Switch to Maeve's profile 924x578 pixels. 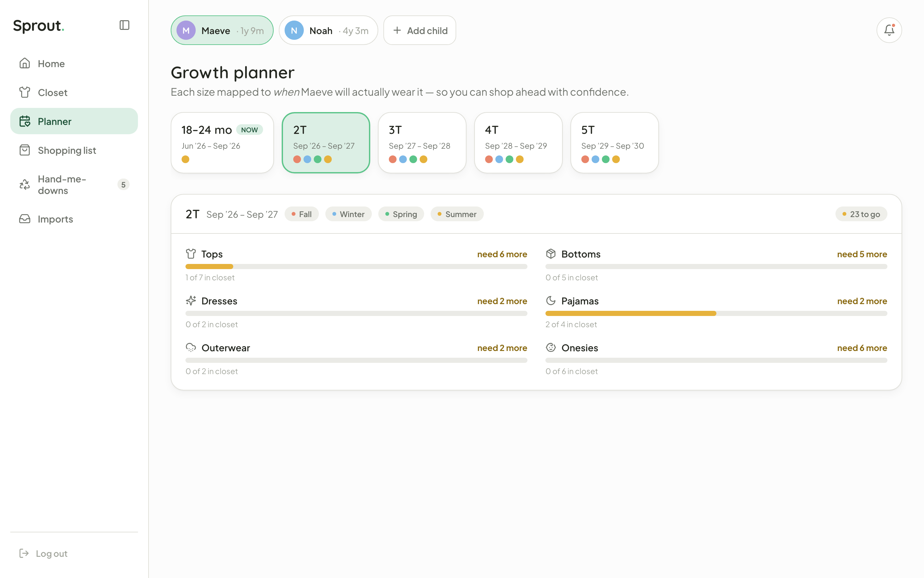(x=222, y=30)
